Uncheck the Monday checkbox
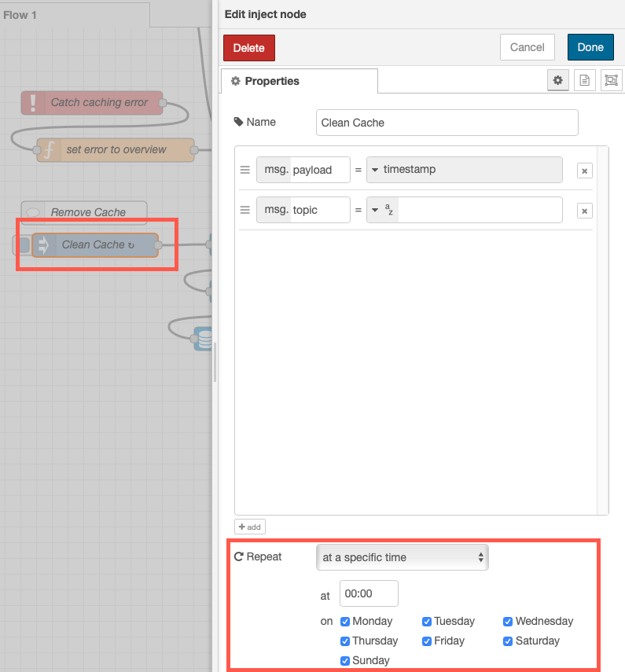Screen dimensions: 625x672 345,622
